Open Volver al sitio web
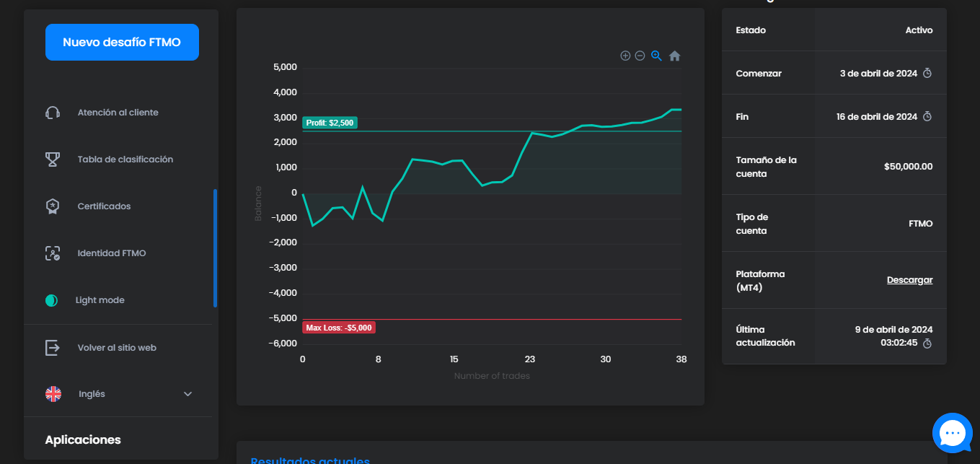Image resolution: width=980 pixels, height=464 pixels. (117, 348)
